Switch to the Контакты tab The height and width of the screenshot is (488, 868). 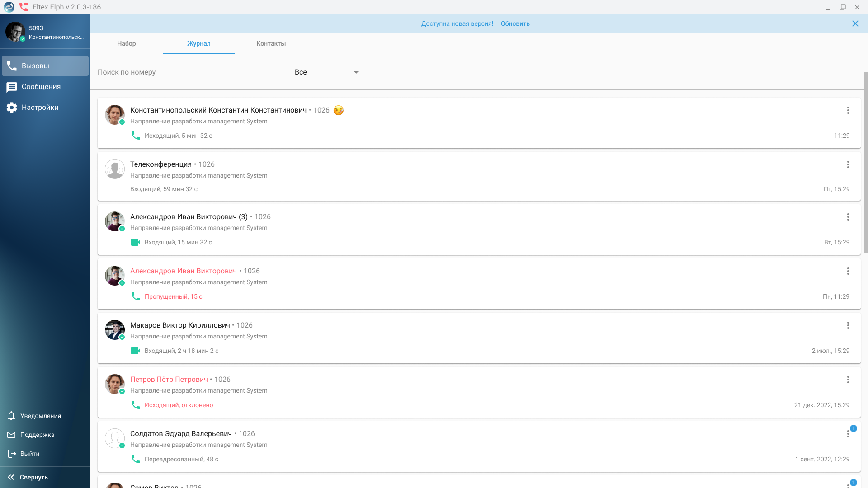(x=271, y=43)
